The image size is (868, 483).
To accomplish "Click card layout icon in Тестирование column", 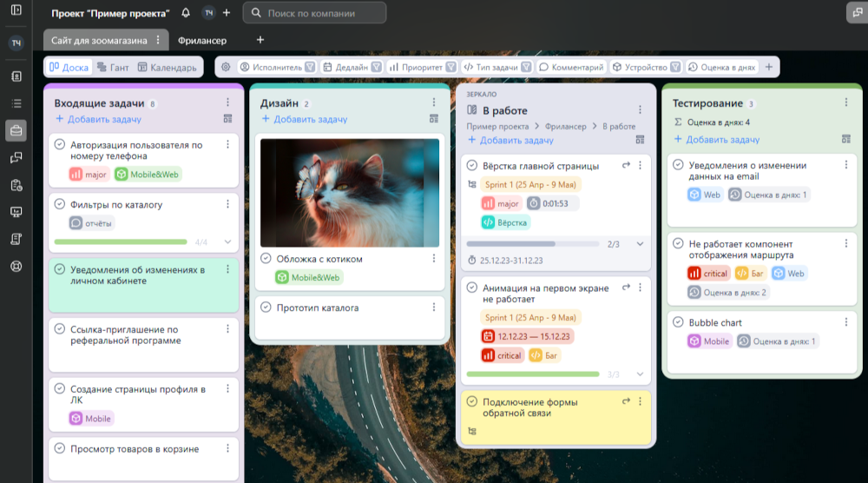I will (845, 139).
